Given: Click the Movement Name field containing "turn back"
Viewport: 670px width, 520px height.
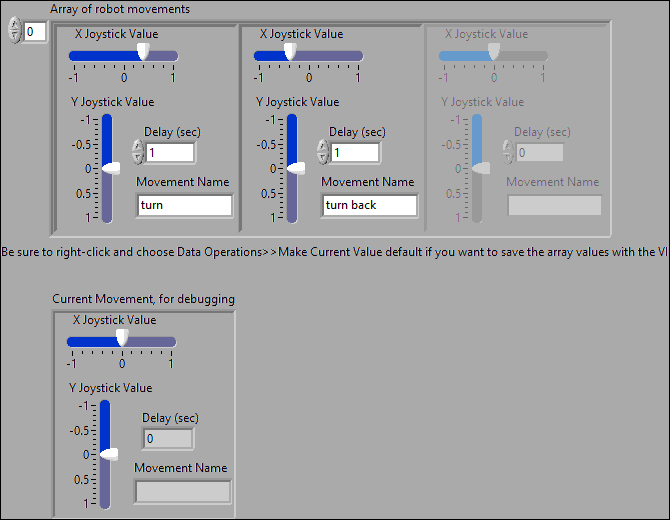Looking at the screenshot, I should pyautogui.click(x=369, y=205).
